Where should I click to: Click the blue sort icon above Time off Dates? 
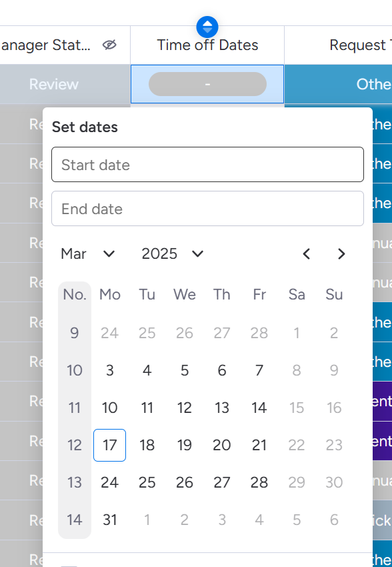coord(207,27)
